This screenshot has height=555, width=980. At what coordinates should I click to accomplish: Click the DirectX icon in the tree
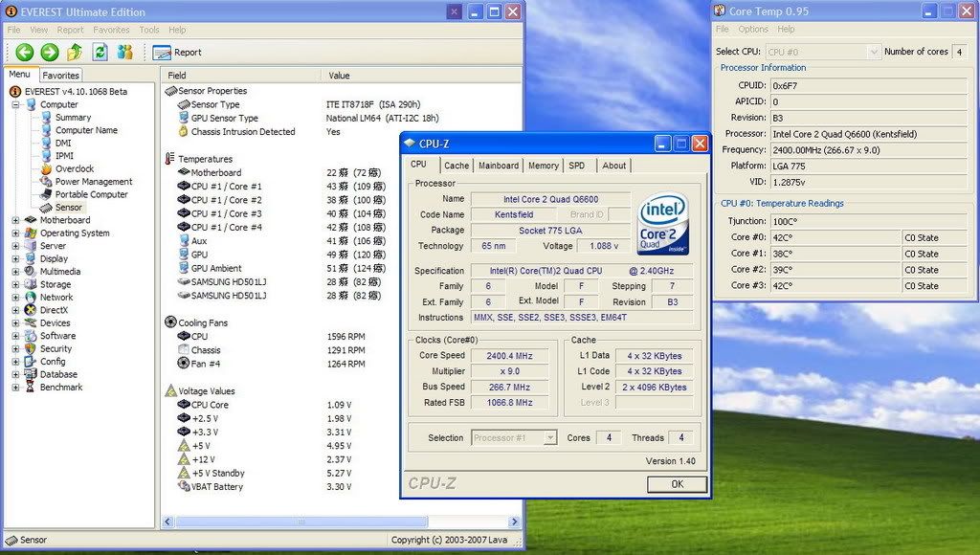pos(31,310)
